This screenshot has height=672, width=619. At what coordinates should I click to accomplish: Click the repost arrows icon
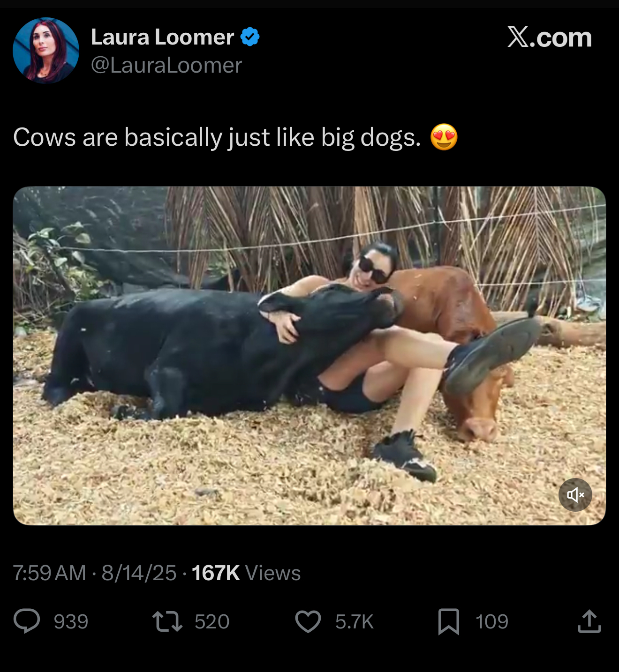click(167, 621)
